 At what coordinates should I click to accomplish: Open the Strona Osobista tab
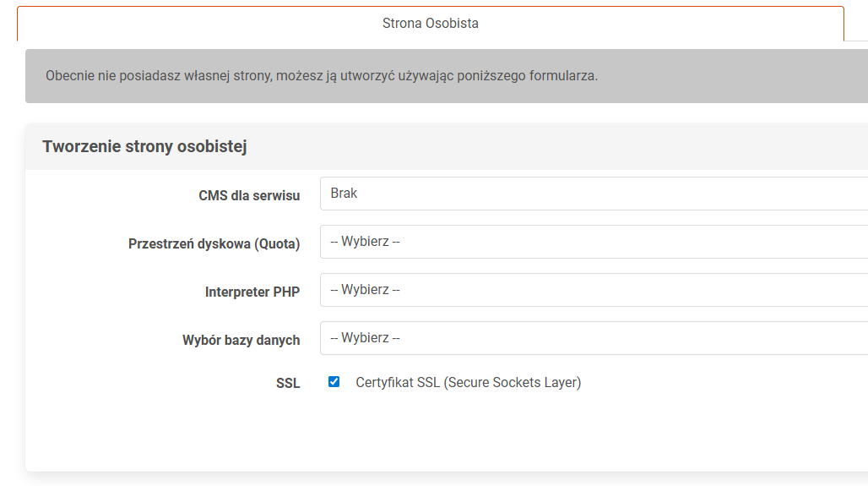pyautogui.click(x=430, y=24)
